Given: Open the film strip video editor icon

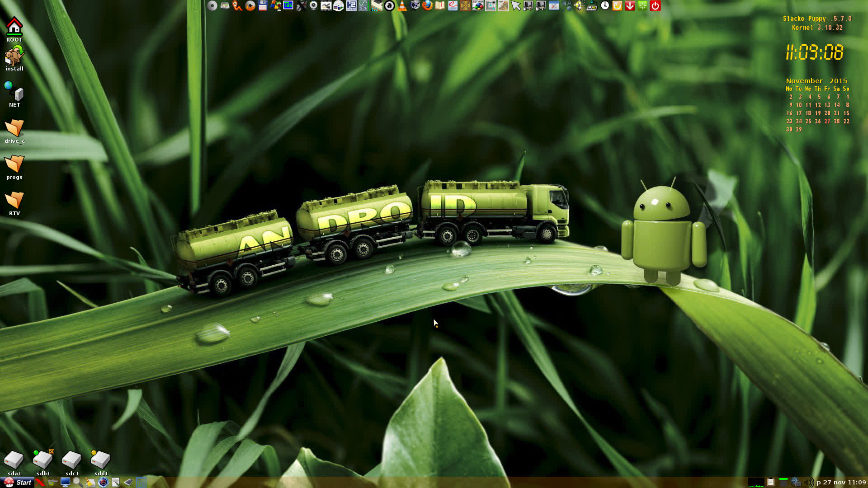Looking at the screenshot, I should (326, 5).
